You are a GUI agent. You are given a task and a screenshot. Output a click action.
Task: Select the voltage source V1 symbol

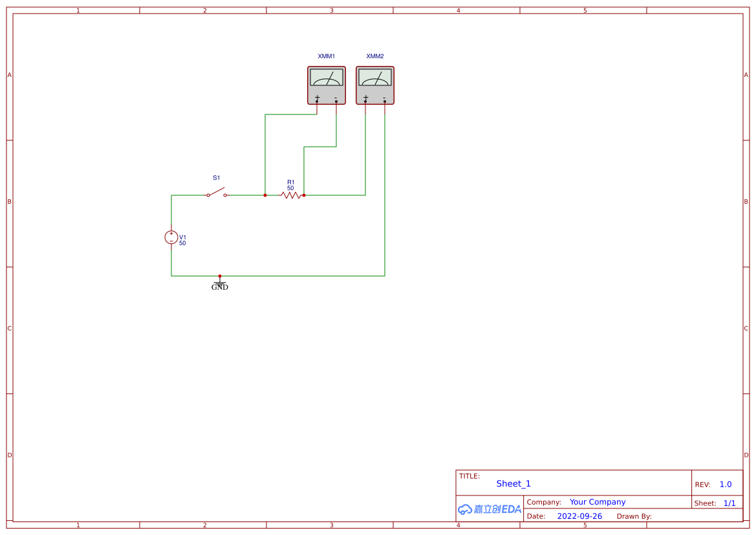coord(171,237)
